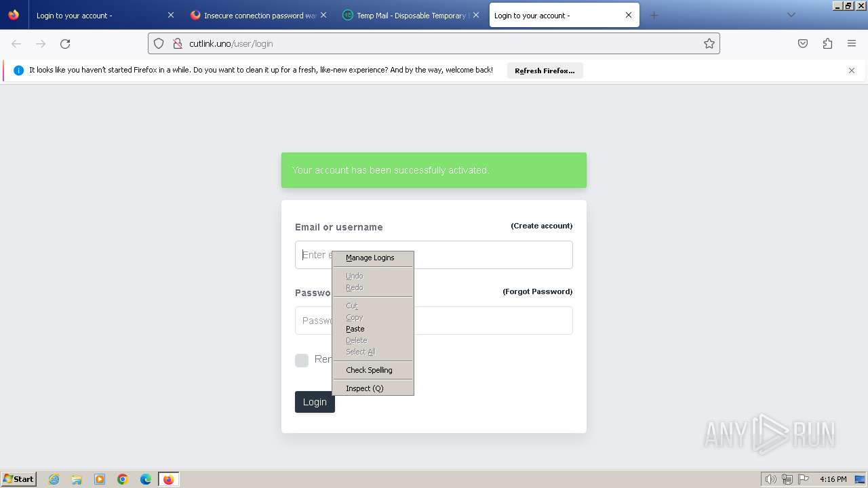Screen dimensions: 868x488
Task: Choose Paste from the context menu
Action: coord(373,329)
